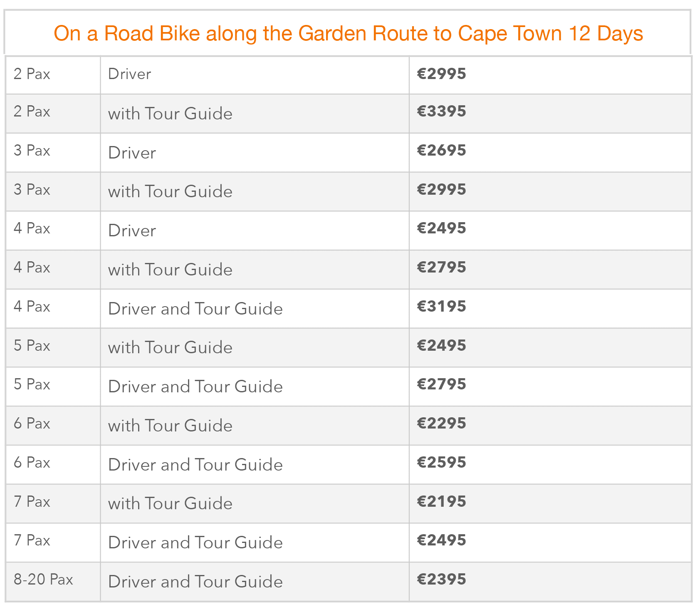Viewport: 700px width, 612px height.
Task: Click the orange Garden Route tour title
Action: pos(348,34)
